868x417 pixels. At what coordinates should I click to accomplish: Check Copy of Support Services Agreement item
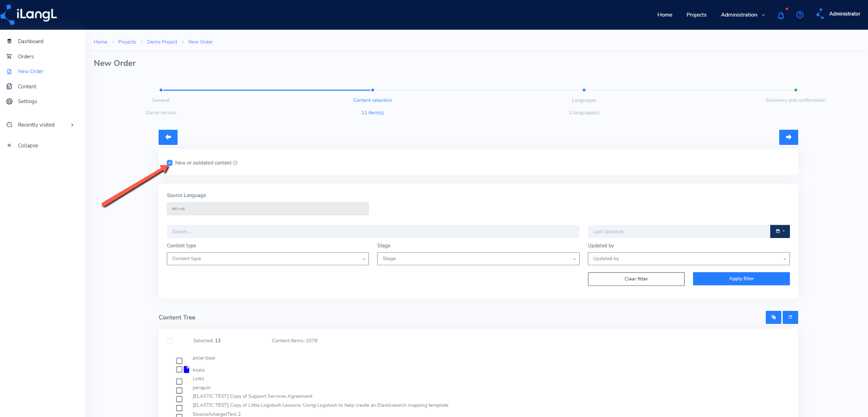pyautogui.click(x=179, y=399)
